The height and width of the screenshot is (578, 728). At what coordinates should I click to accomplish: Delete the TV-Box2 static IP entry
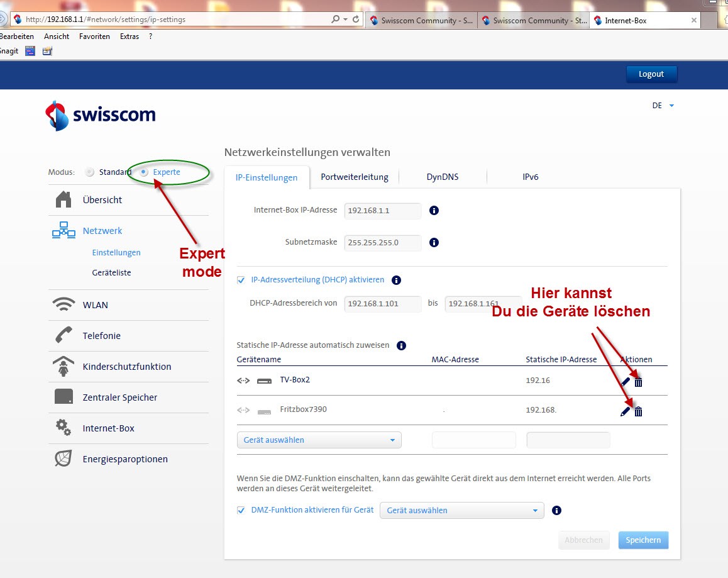[x=638, y=382]
